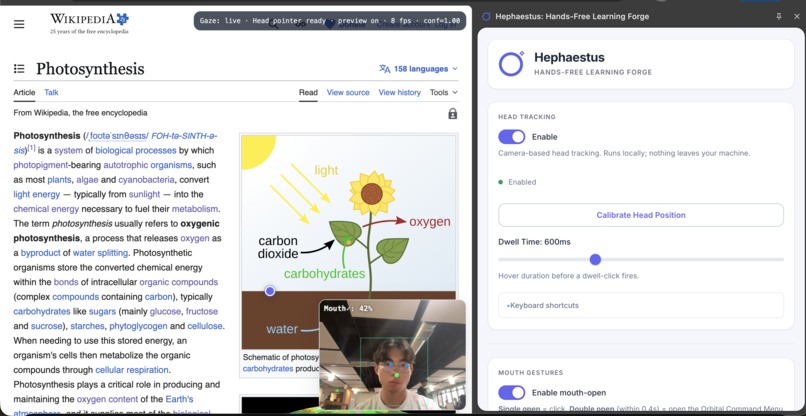
Task: Open the Wikipedia main menu hamburger icon
Action: (x=19, y=24)
